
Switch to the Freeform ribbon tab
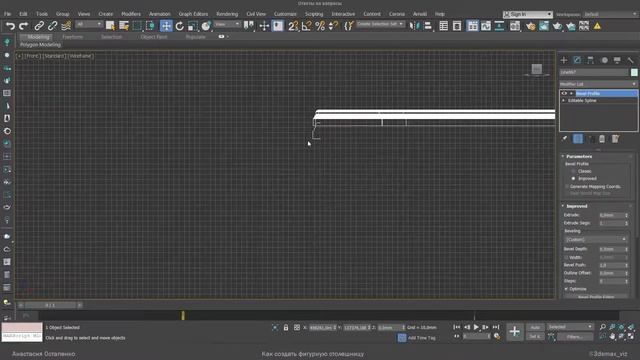pyautogui.click(x=73, y=37)
